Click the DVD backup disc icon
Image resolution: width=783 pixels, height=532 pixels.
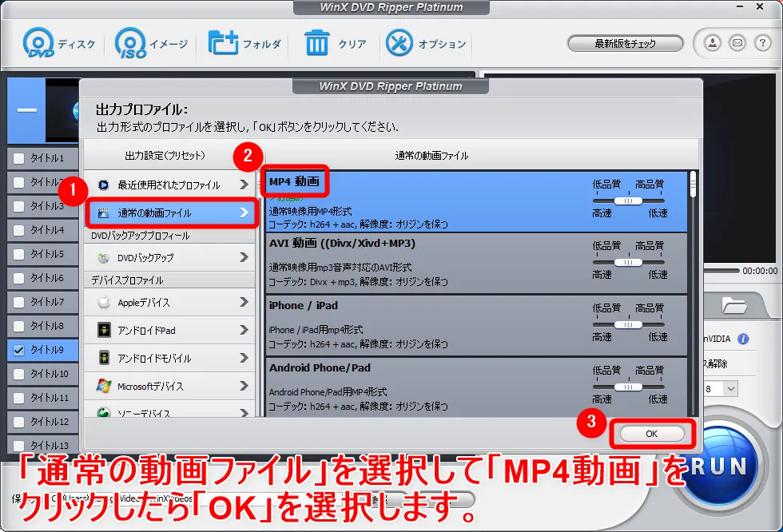103,258
